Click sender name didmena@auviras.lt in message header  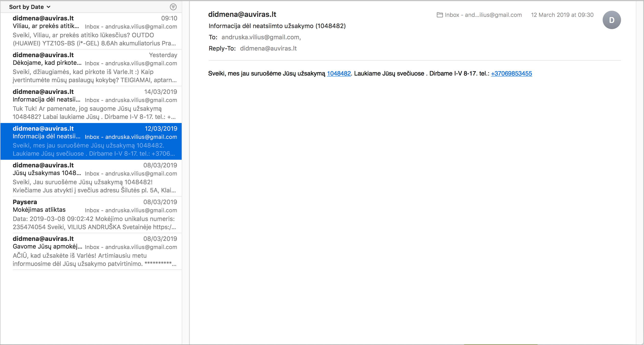[x=242, y=14]
